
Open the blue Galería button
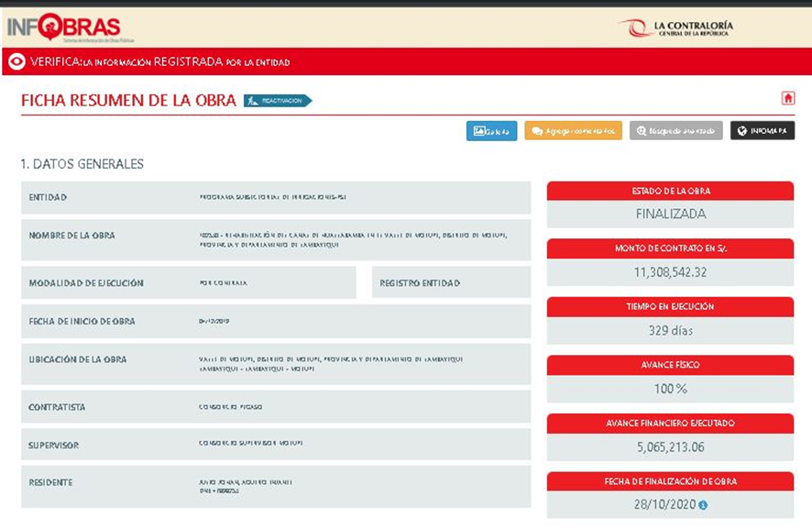pos(491,131)
